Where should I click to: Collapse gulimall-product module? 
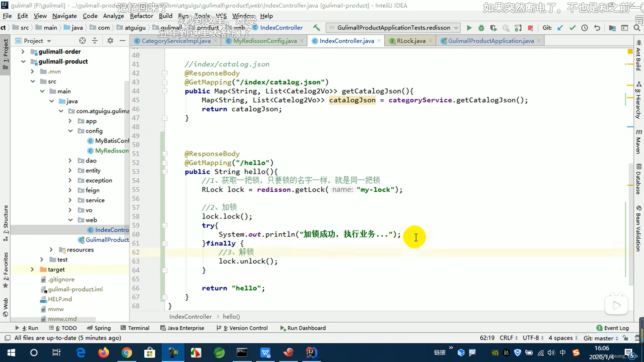tap(23, 61)
